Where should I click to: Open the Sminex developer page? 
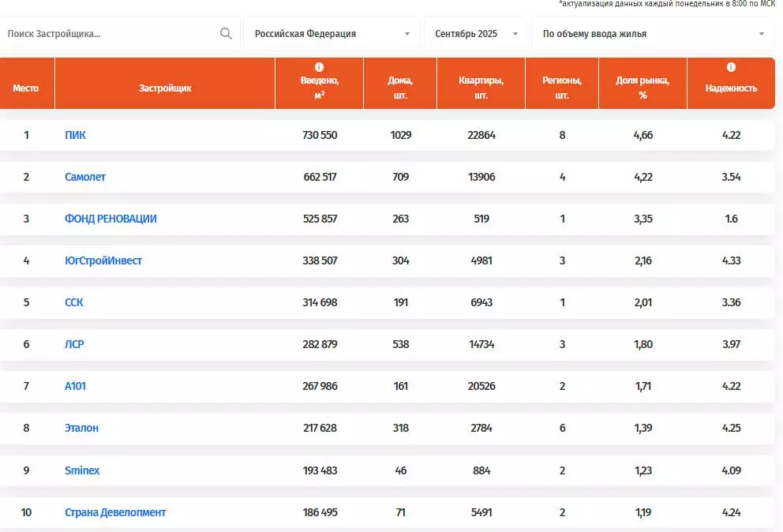(82, 470)
